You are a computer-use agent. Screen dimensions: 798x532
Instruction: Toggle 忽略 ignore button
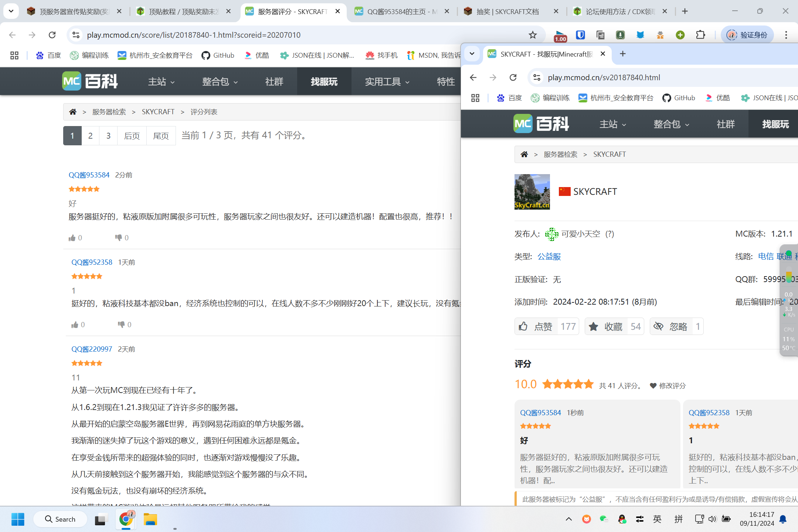click(676, 326)
